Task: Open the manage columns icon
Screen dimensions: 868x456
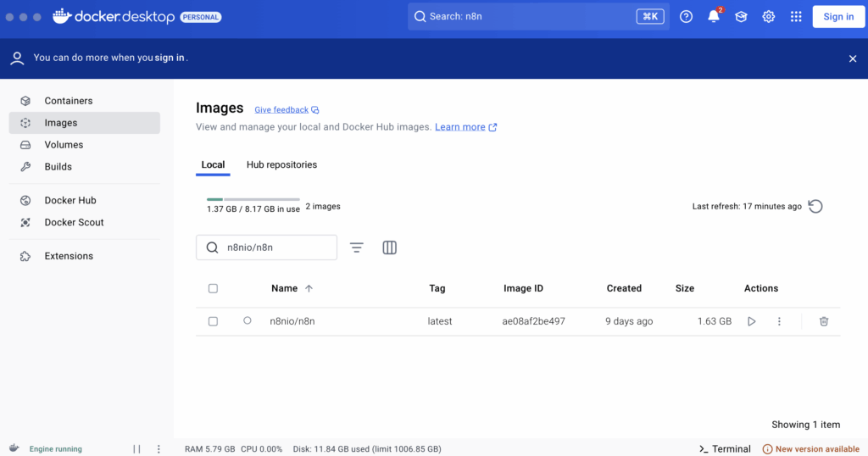Action: click(390, 247)
